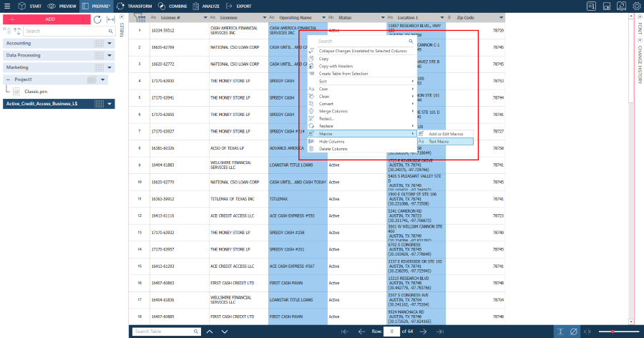Click the refresh tables icon beside ADD
Viewport: 644px width, 338px height.
point(97,19)
